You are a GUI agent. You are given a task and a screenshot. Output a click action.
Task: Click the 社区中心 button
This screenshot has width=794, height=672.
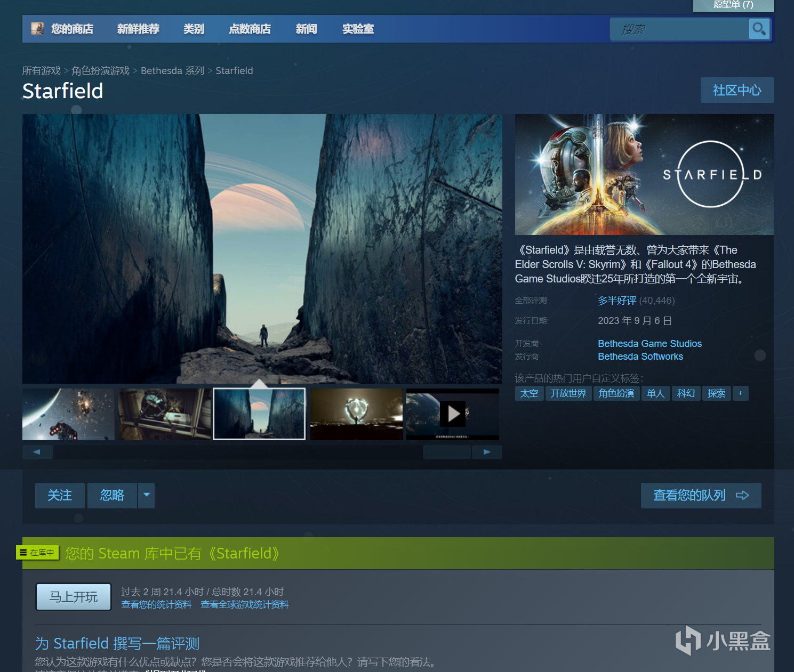(737, 90)
